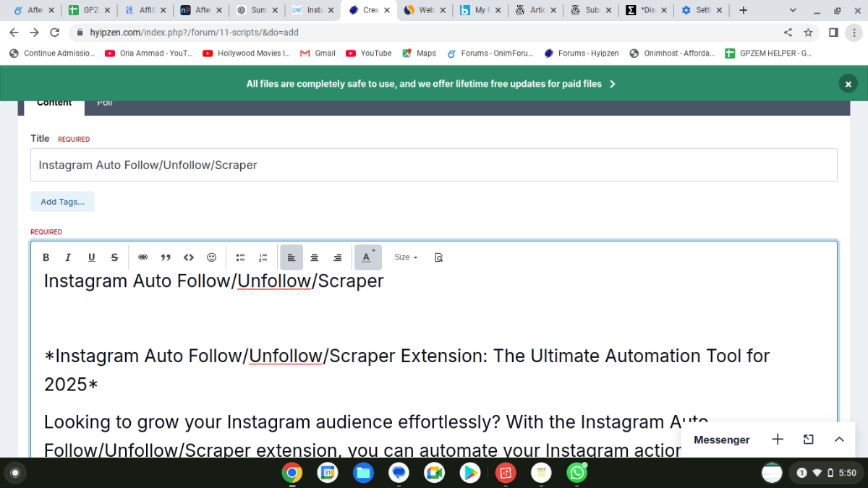Open Google Calendar from the shelf
The width and height of the screenshot is (868, 488).
[328, 474]
